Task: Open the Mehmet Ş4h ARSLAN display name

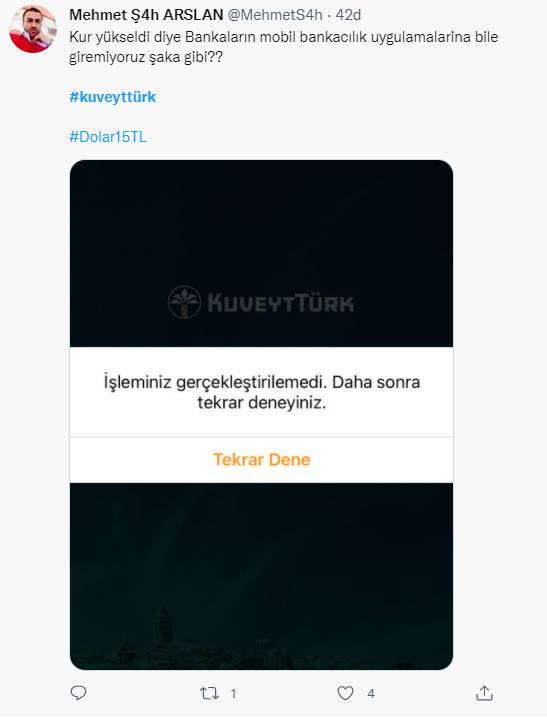Action: point(146,15)
